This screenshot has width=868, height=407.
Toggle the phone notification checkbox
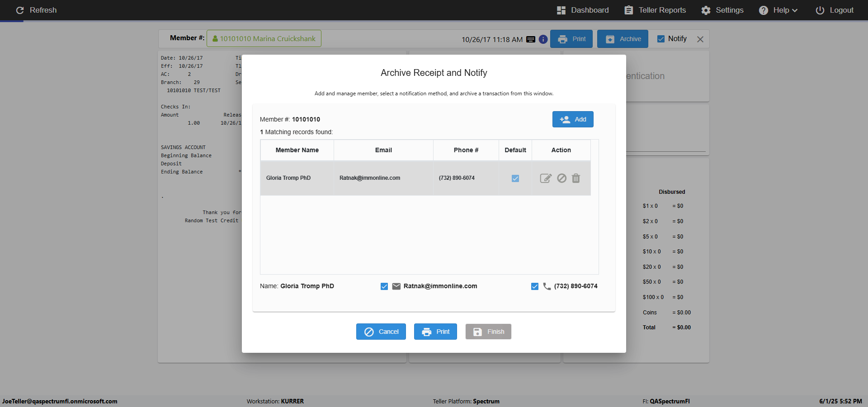click(535, 286)
